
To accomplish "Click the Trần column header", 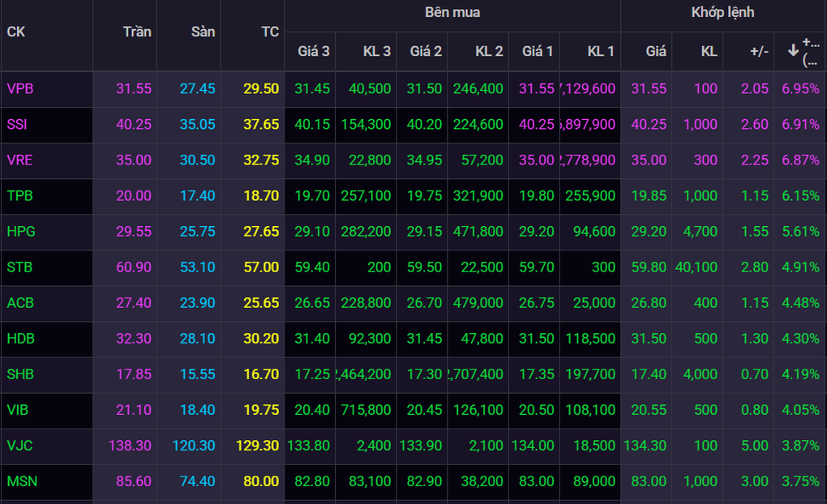I will coord(137,32).
